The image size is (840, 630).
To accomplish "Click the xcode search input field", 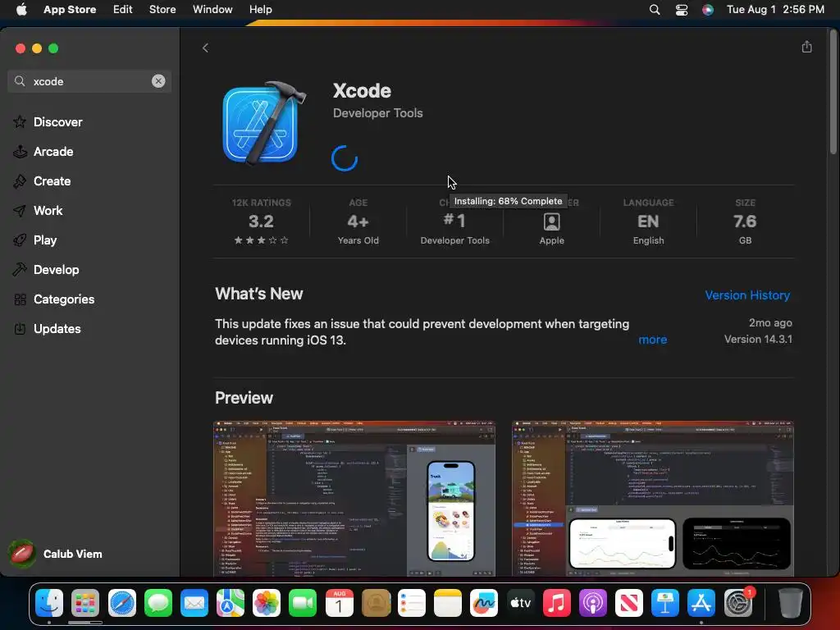I will (89, 81).
